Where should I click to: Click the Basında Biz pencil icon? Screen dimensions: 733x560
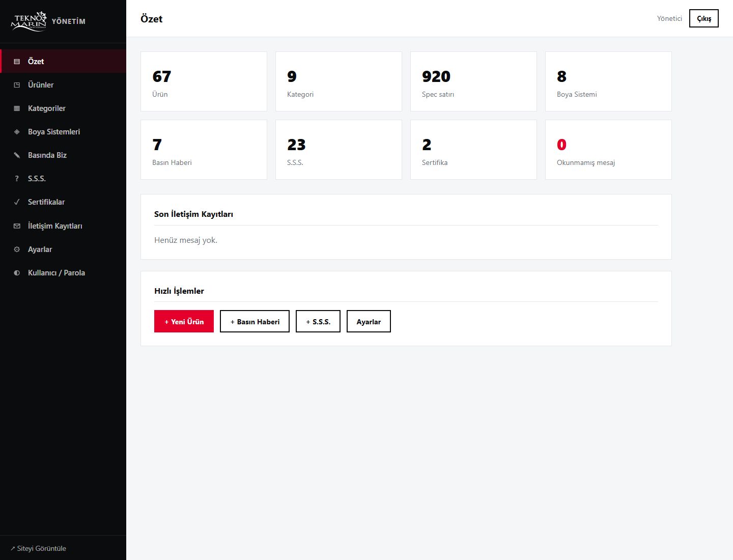pyautogui.click(x=17, y=155)
